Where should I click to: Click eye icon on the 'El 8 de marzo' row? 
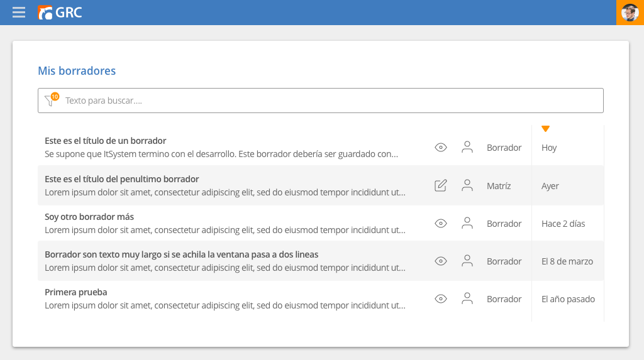[441, 261]
